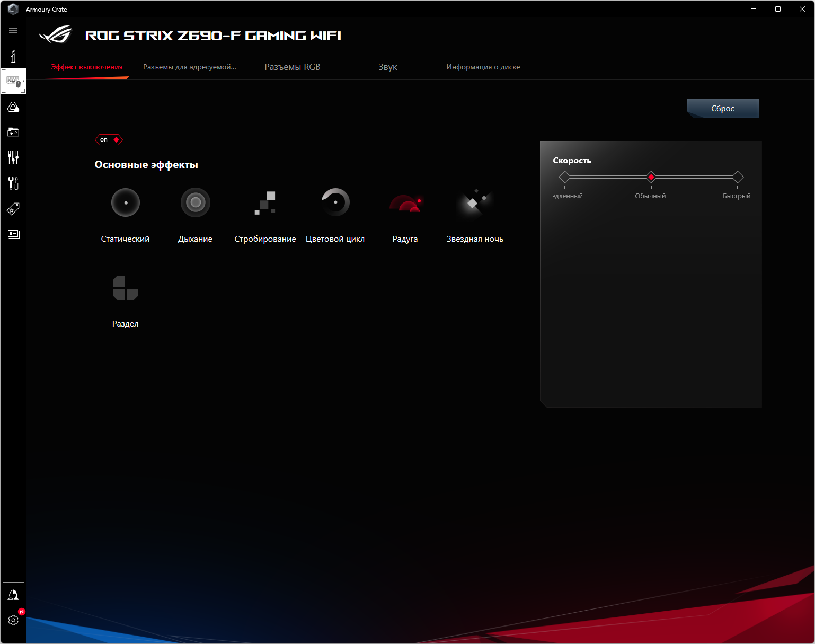Click the Основные эффекты heading
Viewport: 815px width, 644px height.
146,165
